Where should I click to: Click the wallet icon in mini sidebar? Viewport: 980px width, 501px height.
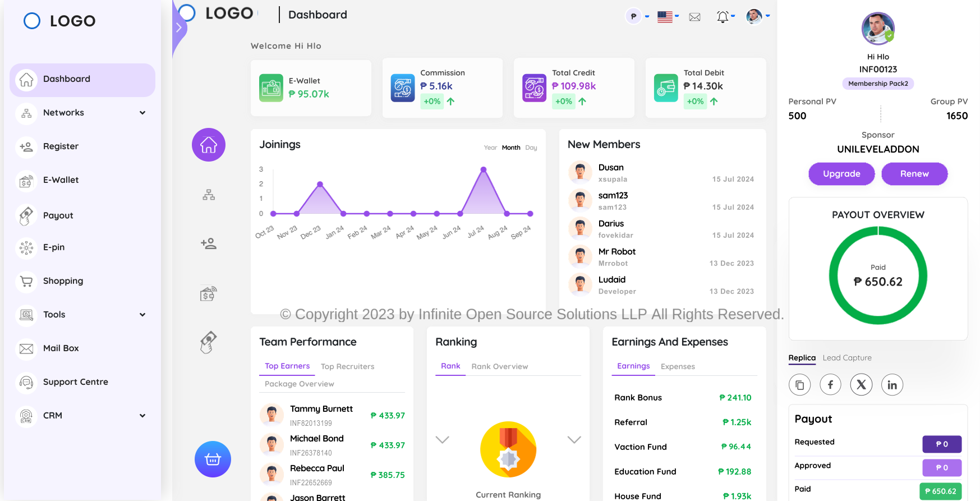coord(209,293)
